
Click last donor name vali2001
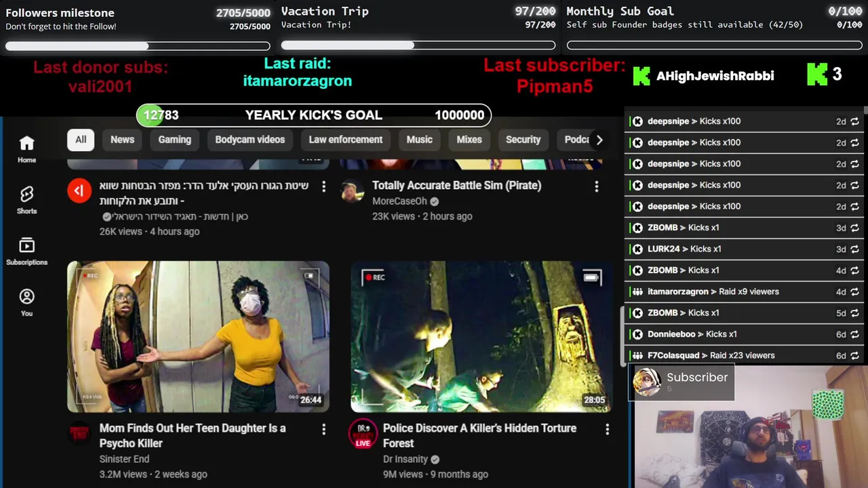click(x=100, y=87)
